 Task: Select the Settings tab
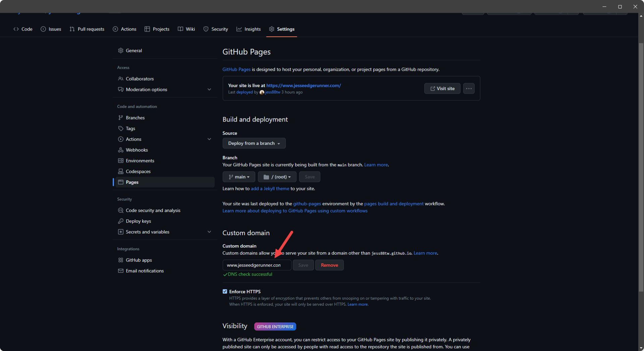pos(282,29)
